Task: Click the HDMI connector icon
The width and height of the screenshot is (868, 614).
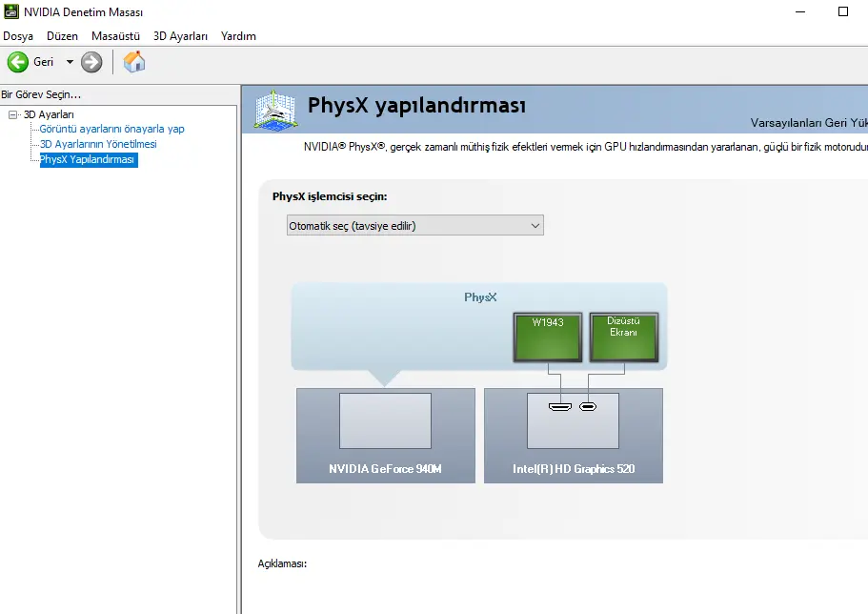Action: coord(559,407)
